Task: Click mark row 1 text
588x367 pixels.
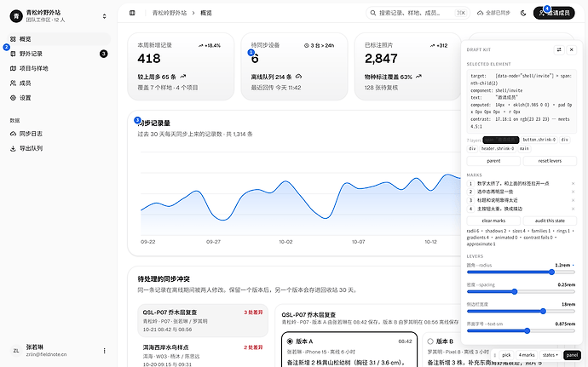Action: tap(513, 184)
